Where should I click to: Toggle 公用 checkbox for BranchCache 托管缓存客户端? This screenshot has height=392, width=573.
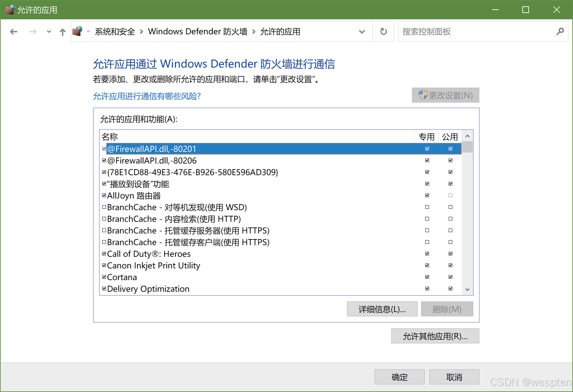451,242
